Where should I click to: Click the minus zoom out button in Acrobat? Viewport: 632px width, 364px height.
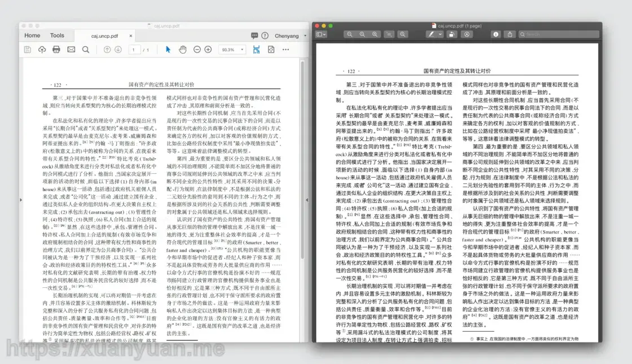tap(197, 50)
